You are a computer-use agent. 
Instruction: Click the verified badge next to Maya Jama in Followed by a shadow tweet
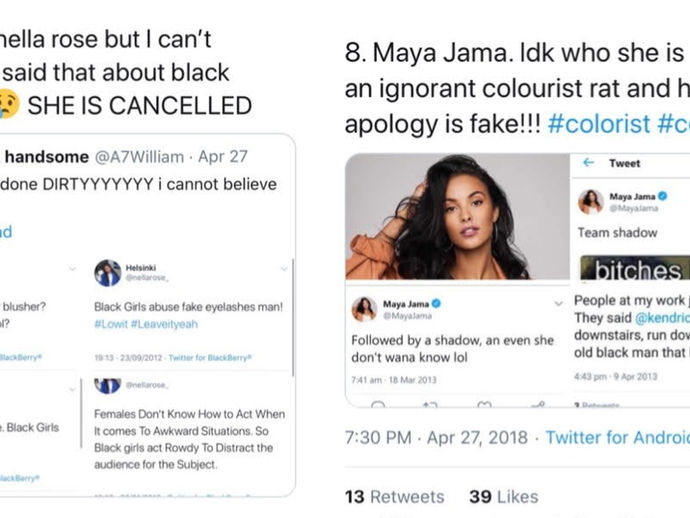(x=436, y=303)
